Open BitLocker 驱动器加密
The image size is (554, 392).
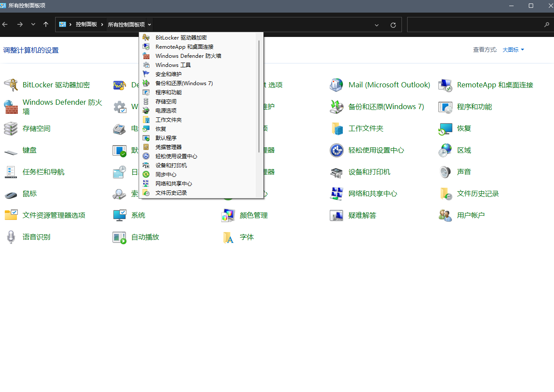[x=56, y=84]
